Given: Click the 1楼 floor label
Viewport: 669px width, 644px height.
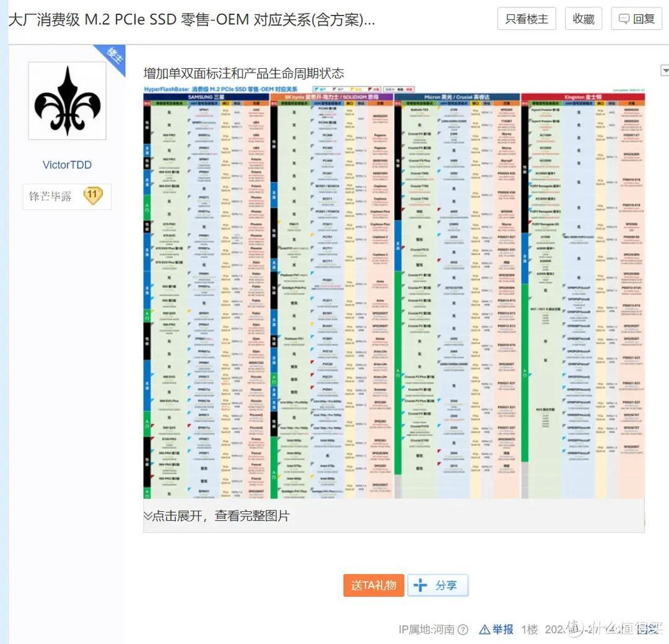Looking at the screenshot, I should [x=529, y=629].
